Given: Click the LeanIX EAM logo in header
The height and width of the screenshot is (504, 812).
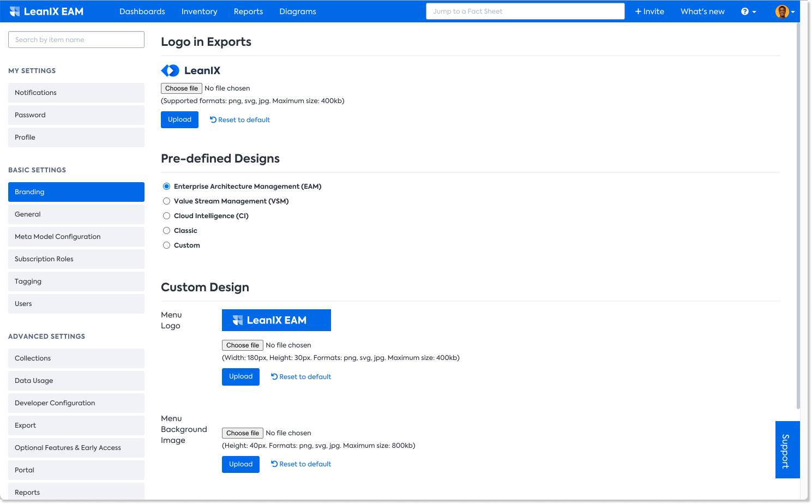Looking at the screenshot, I should coord(46,11).
